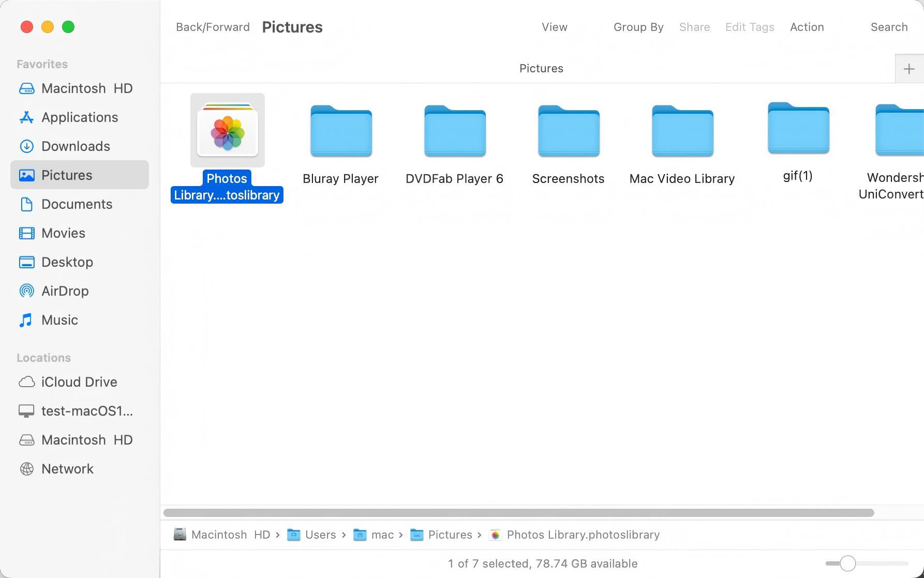Open the Group By menu
The image size is (924, 578).
point(638,27)
